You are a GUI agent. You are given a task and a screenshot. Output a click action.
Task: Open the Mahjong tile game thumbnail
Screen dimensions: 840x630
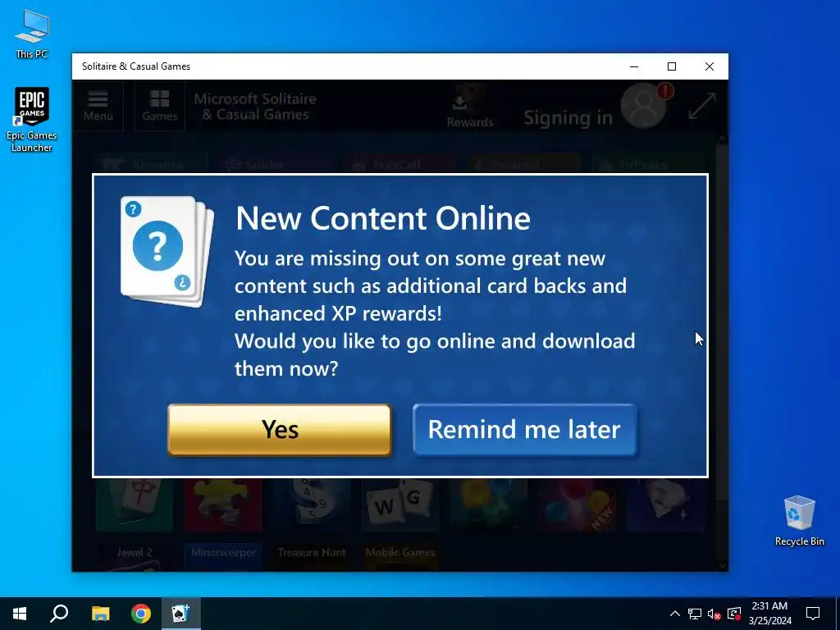pos(135,504)
